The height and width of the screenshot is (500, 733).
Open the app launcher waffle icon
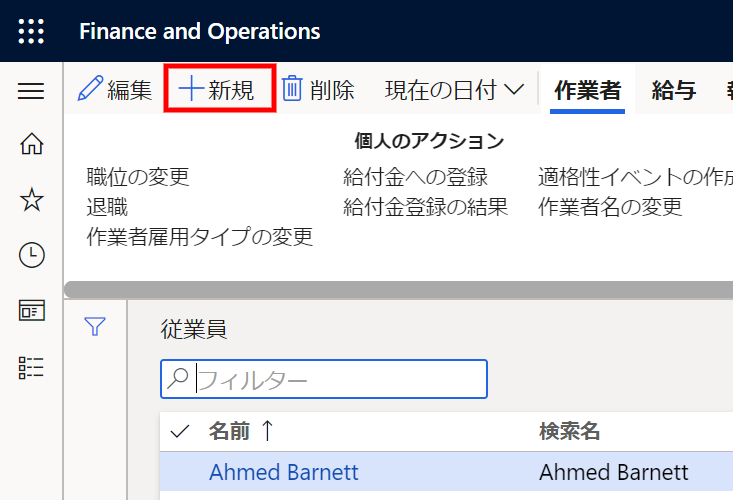click(x=31, y=31)
